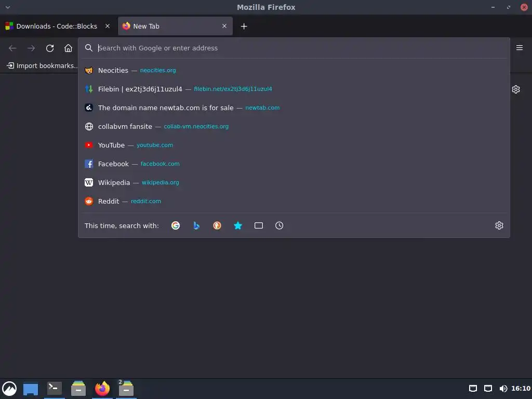Search this time with DuckDuckGo icon
532x399 pixels.
(217, 225)
